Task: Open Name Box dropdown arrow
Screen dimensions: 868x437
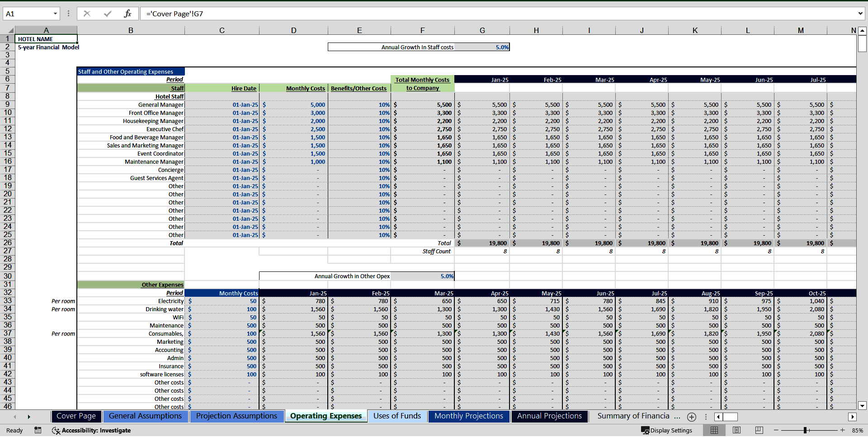Action: coord(55,14)
